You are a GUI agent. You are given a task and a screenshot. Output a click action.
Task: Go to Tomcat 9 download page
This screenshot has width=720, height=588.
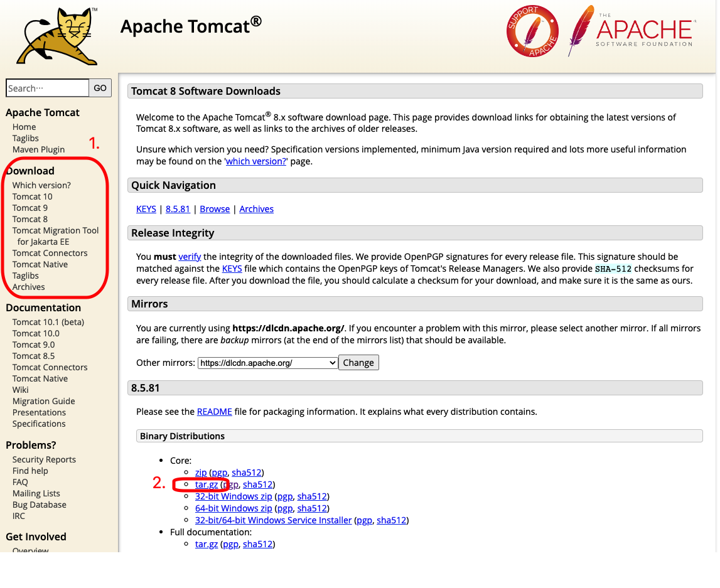click(30, 208)
